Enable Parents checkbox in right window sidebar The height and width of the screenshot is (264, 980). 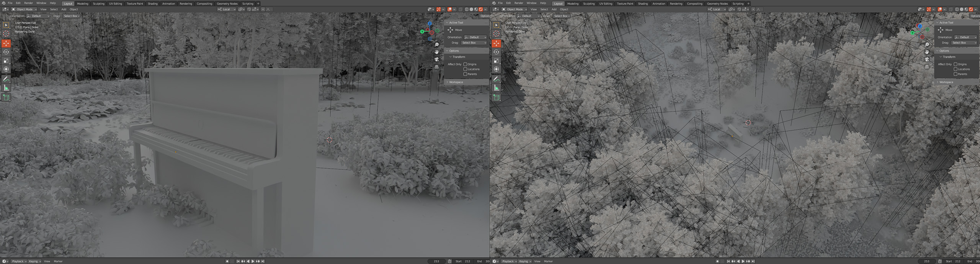tap(955, 74)
